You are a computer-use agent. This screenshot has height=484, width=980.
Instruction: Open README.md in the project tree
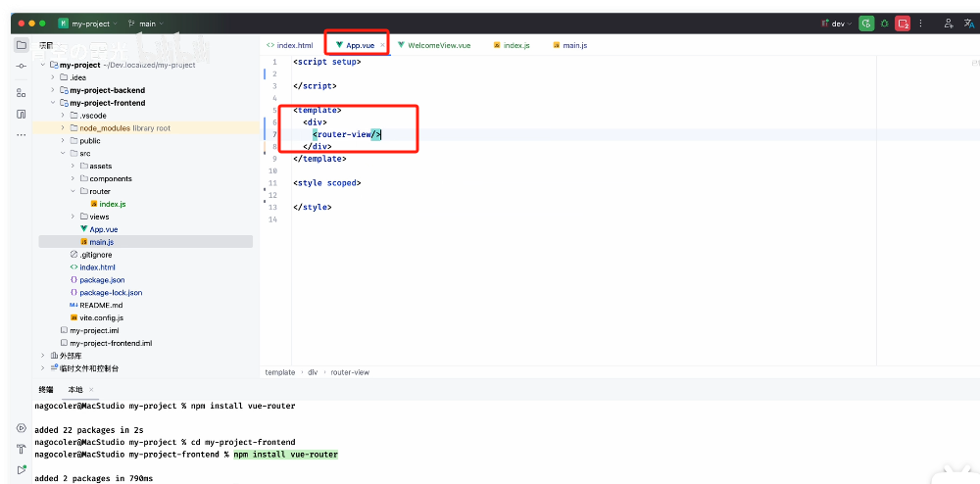(96, 306)
